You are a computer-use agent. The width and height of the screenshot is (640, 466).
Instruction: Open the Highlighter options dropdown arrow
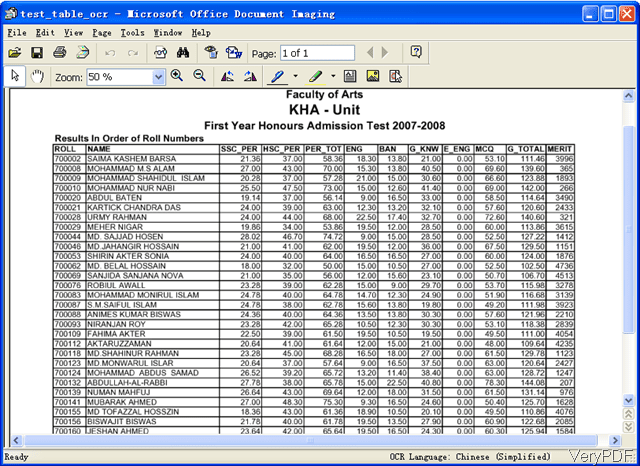click(333, 76)
